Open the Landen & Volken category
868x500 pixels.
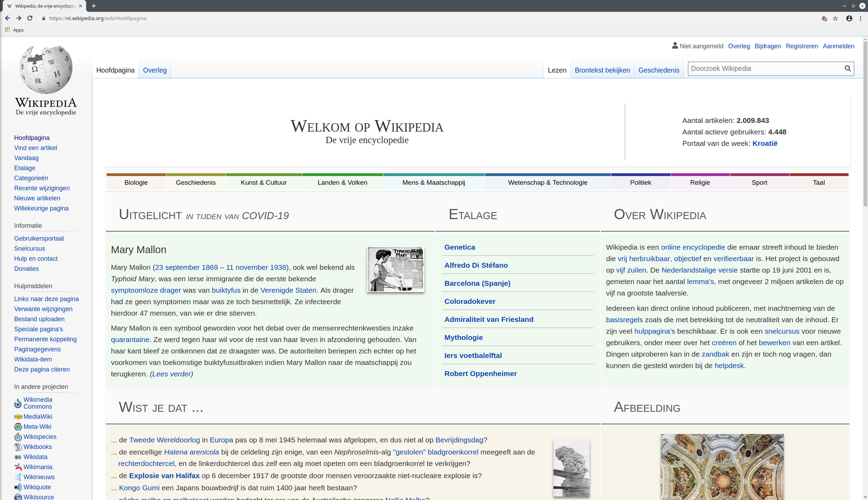(342, 183)
